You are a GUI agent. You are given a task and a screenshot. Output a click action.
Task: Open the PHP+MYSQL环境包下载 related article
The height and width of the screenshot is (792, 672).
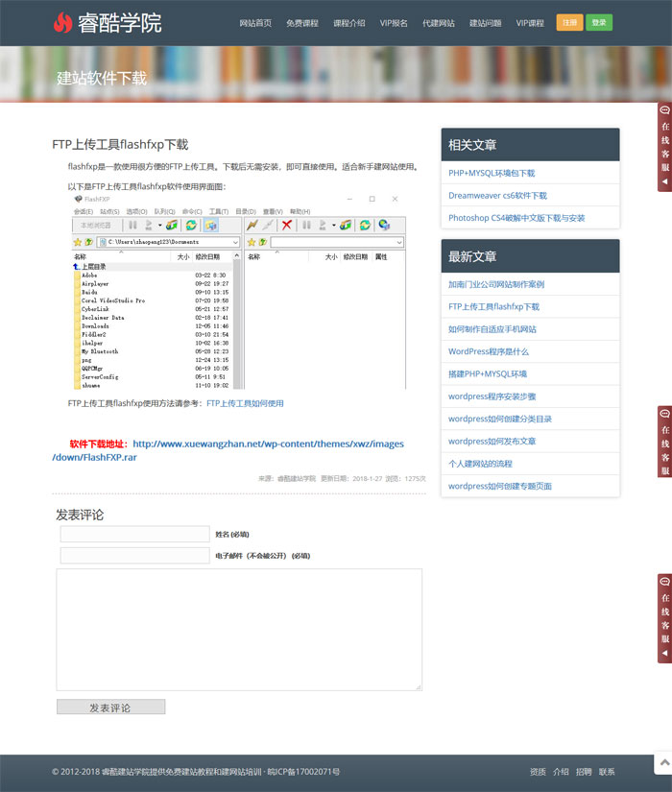click(x=492, y=173)
